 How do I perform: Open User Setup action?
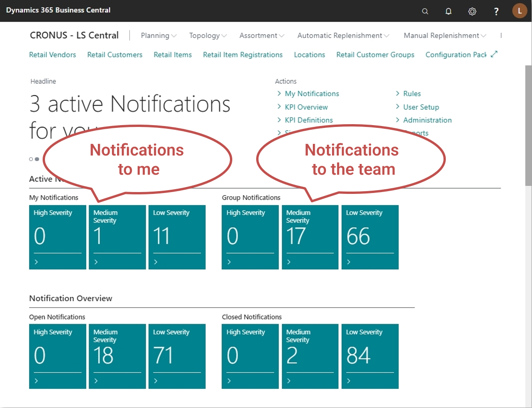[x=421, y=107]
